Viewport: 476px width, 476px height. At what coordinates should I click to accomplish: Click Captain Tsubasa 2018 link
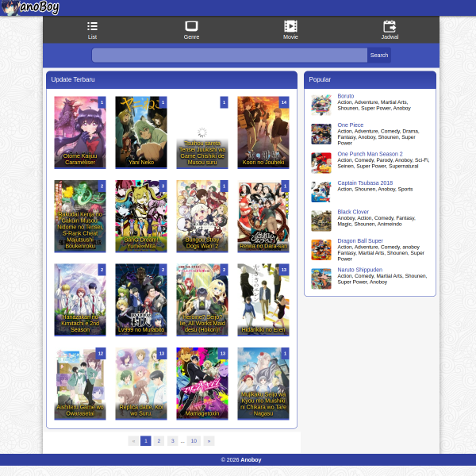pos(365,182)
